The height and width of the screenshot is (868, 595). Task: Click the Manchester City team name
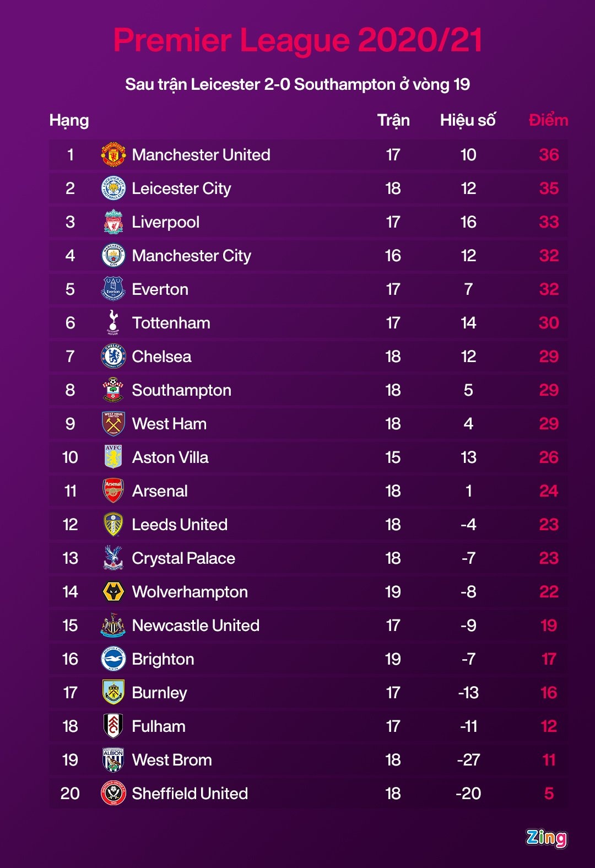191,256
